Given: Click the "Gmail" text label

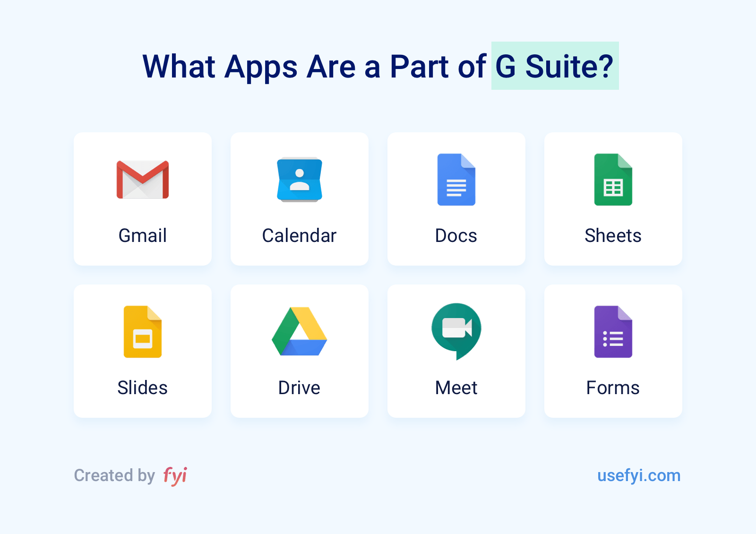Looking at the screenshot, I should pos(143,235).
